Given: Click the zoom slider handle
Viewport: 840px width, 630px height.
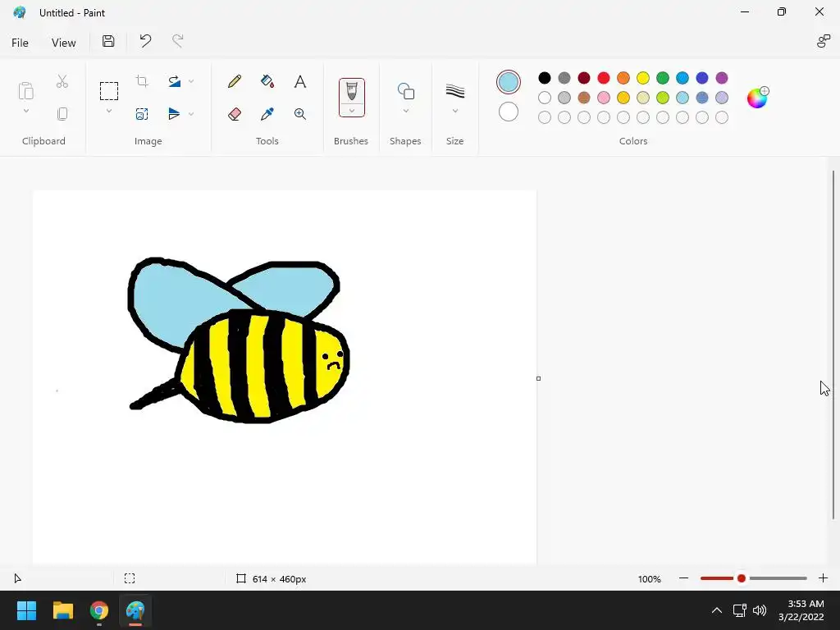Looking at the screenshot, I should click(x=742, y=578).
